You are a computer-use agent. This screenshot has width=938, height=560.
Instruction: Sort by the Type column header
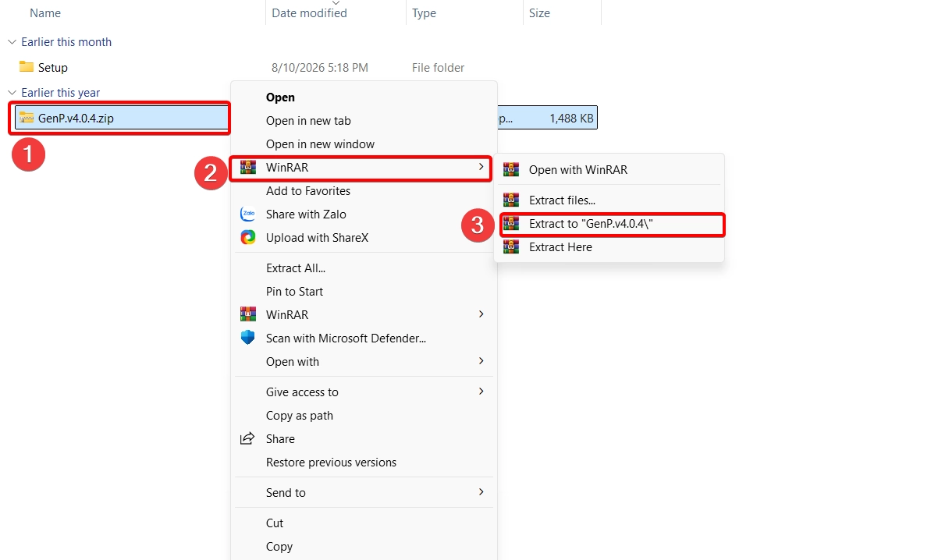(424, 13)
